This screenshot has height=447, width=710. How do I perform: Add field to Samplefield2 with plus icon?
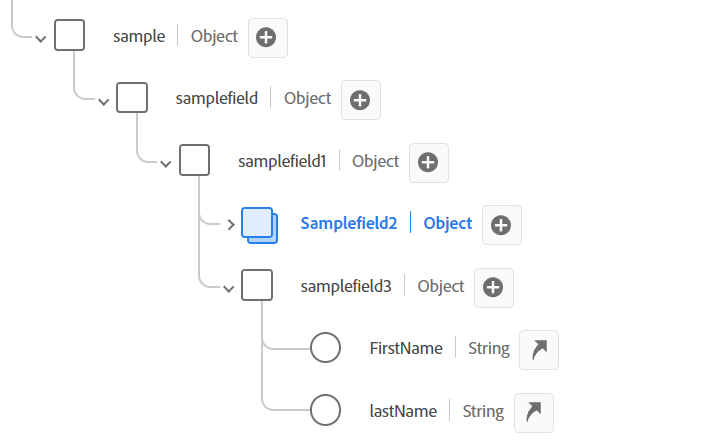coord(502,225)
